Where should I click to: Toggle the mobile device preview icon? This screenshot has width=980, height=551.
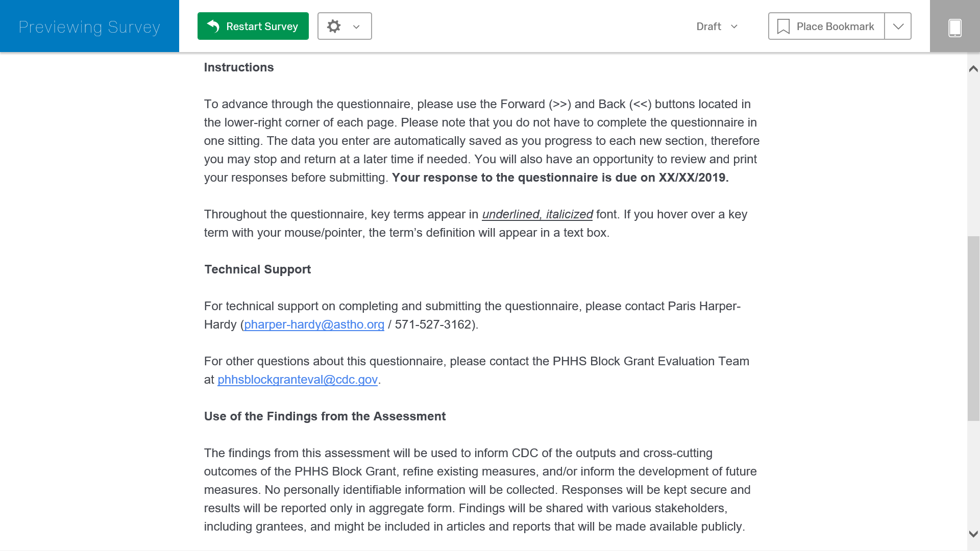(x=954, y=27)
